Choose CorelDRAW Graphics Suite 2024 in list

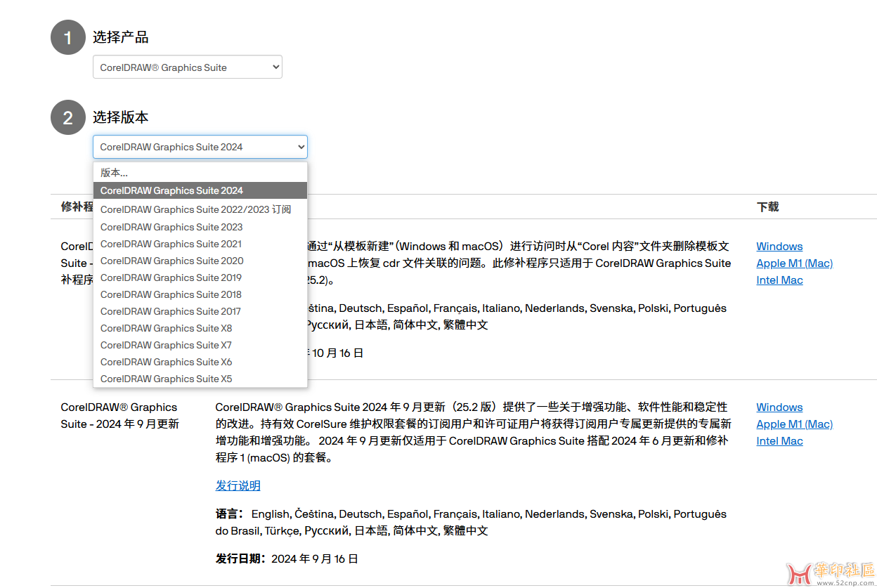pyautogui.click(x=200, y=190)
